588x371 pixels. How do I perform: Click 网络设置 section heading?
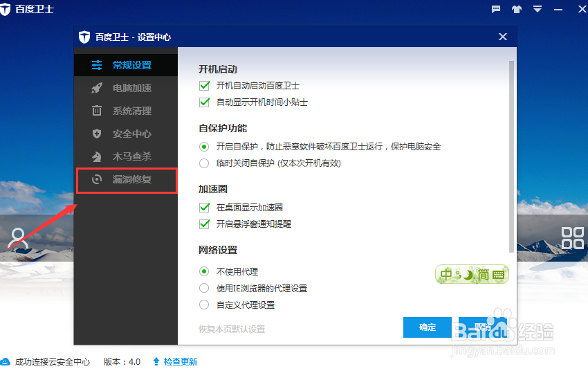(x=218, y=250)
